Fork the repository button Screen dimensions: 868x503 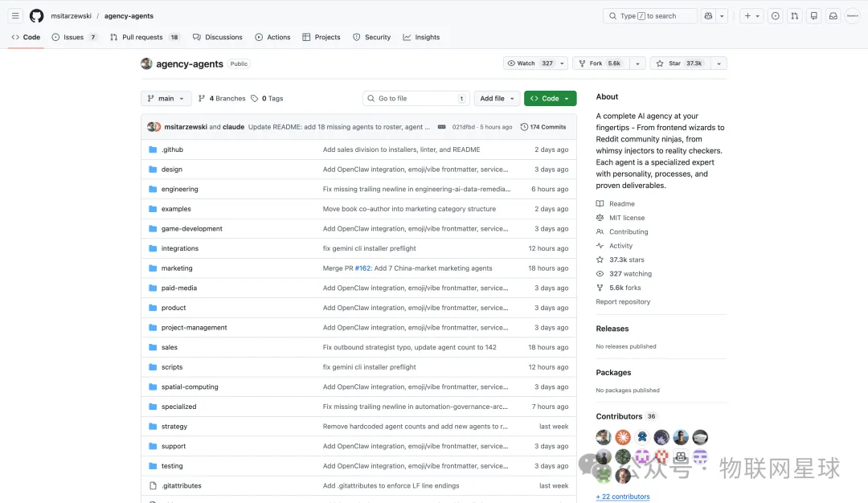(x=600, y=63)
